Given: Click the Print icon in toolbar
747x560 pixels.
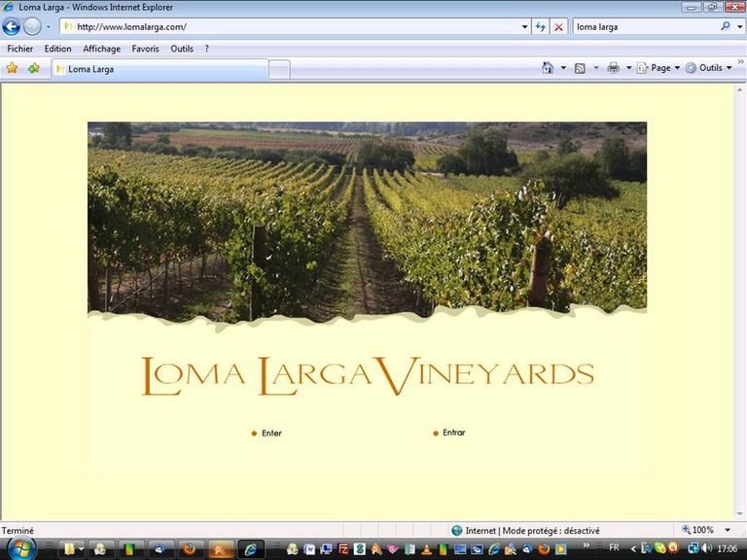Looking at the screenshot, I should click(x=613, y=68).
